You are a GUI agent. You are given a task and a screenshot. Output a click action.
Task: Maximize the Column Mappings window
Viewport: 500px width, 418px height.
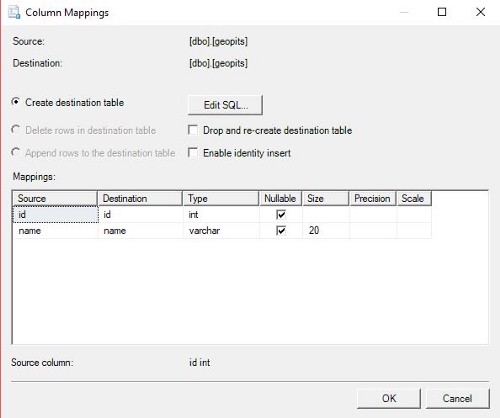pos(442,12)
